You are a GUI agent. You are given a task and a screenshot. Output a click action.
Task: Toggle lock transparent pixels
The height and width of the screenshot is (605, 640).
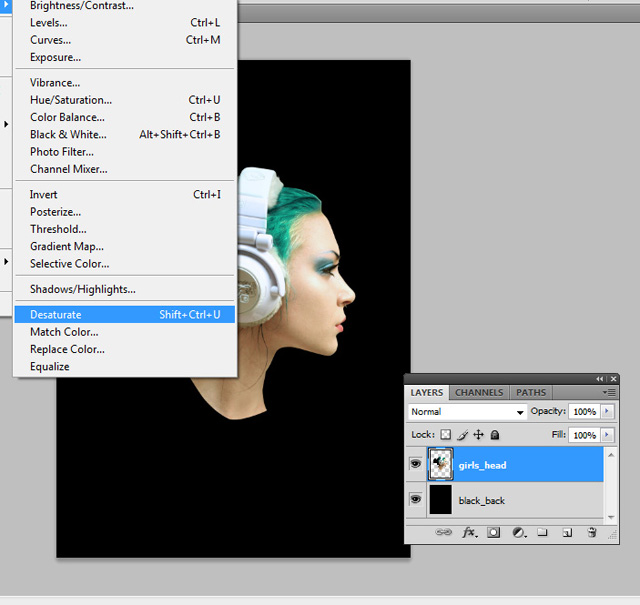click(x=446, y=435)
